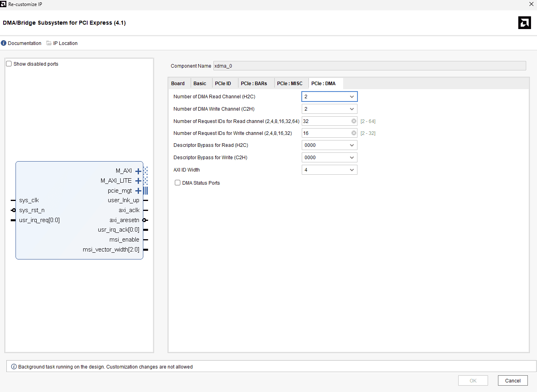Switch to the PCIe : BARs tab
Viewport: 537px width, 392px height.
[254, 84]
